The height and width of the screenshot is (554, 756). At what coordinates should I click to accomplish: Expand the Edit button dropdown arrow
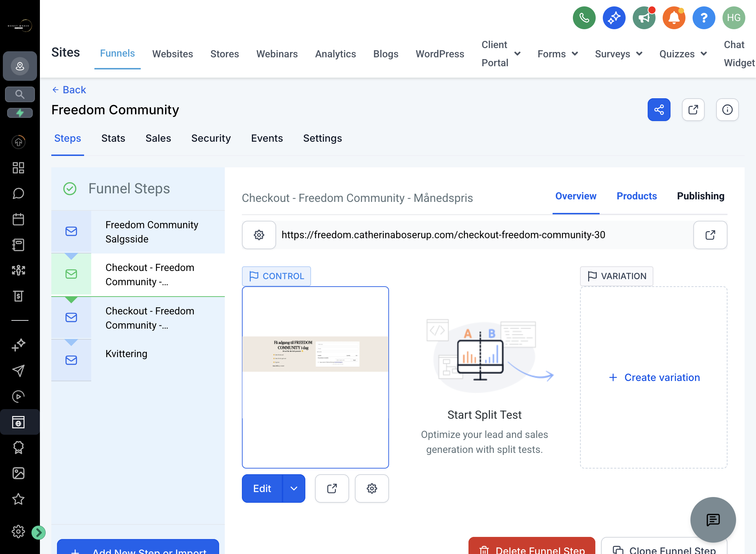click(294, 488)
